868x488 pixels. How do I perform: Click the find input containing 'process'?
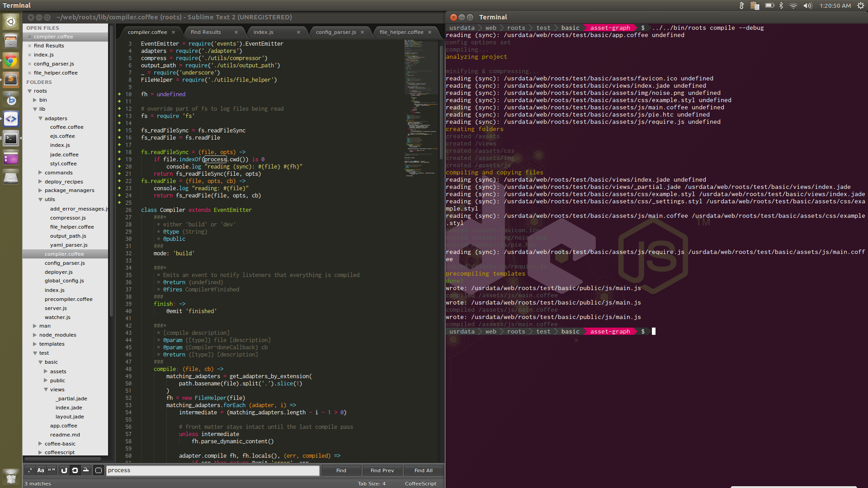coord(213,470)
